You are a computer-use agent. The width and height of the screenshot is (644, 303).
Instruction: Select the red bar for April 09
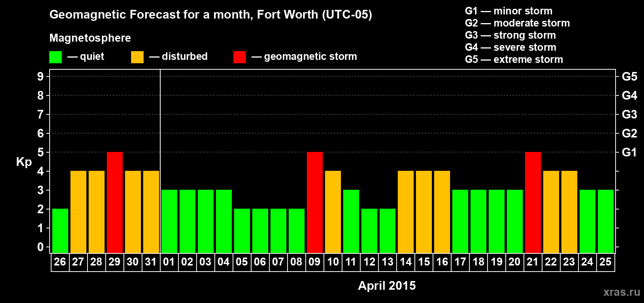315,202
